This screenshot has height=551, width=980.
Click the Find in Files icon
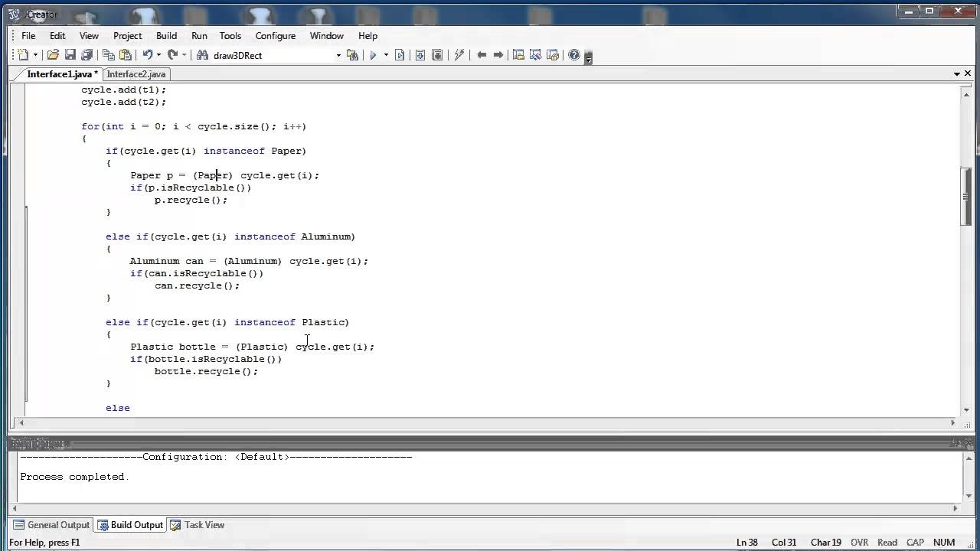[352, 55]
